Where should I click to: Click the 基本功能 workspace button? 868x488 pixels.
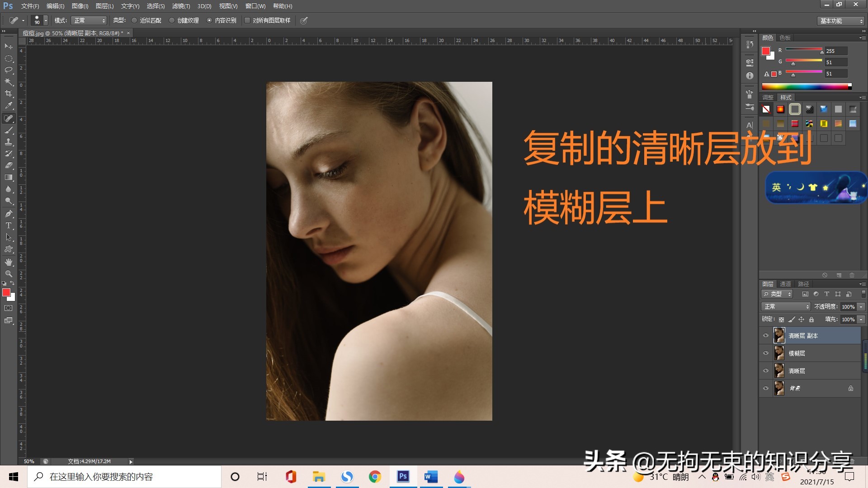point(839,20)
